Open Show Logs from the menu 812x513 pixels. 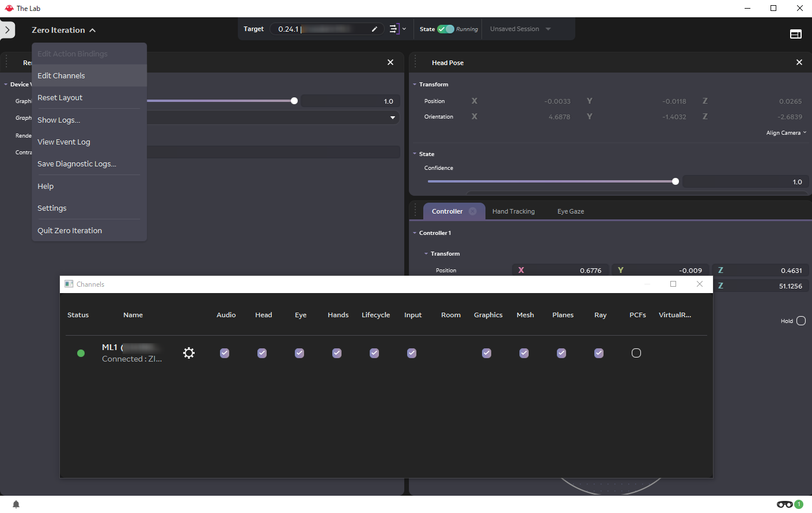pyautogui.click(x=89, y=120)
